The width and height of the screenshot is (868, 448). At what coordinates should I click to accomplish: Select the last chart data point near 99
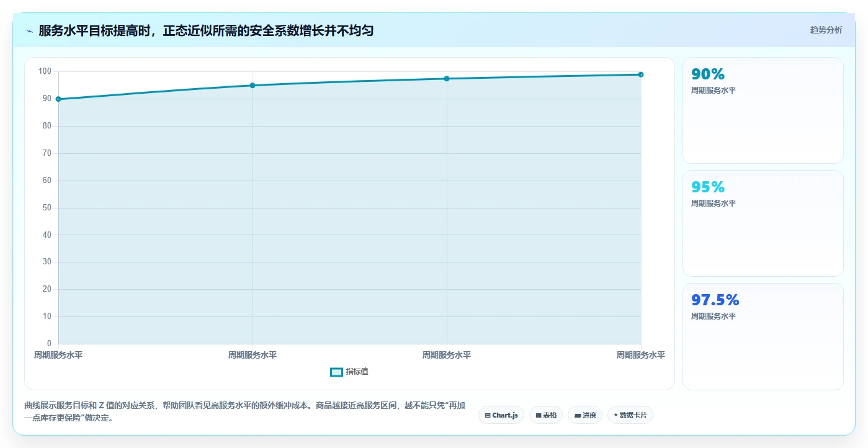(x=641, y=74)
